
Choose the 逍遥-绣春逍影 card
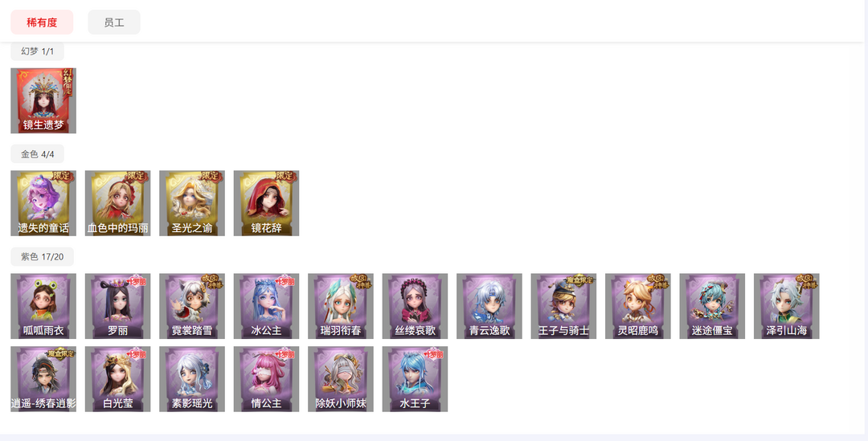(43, 379)
